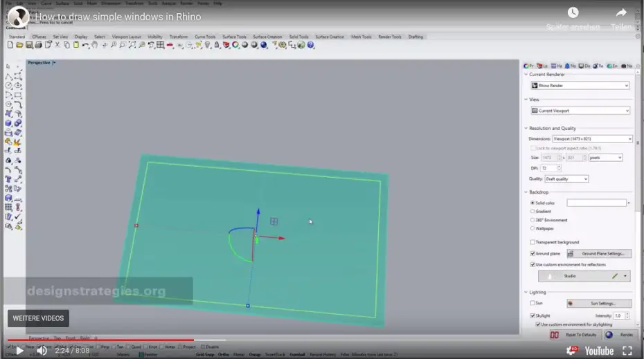The height and width of the screenshot is (359, 644).
Task: Switch to the Set View toolbar tab
Action: (x=60, y=37)
